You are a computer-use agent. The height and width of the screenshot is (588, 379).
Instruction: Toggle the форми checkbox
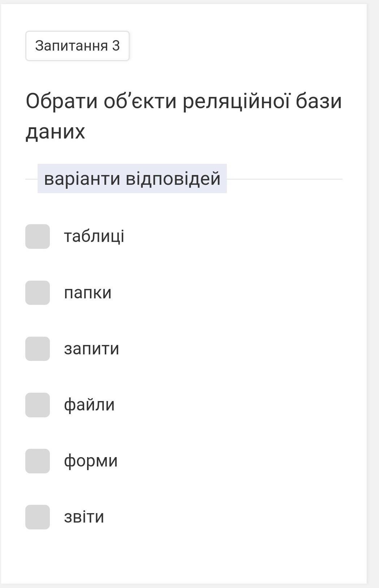coord(38,461)
